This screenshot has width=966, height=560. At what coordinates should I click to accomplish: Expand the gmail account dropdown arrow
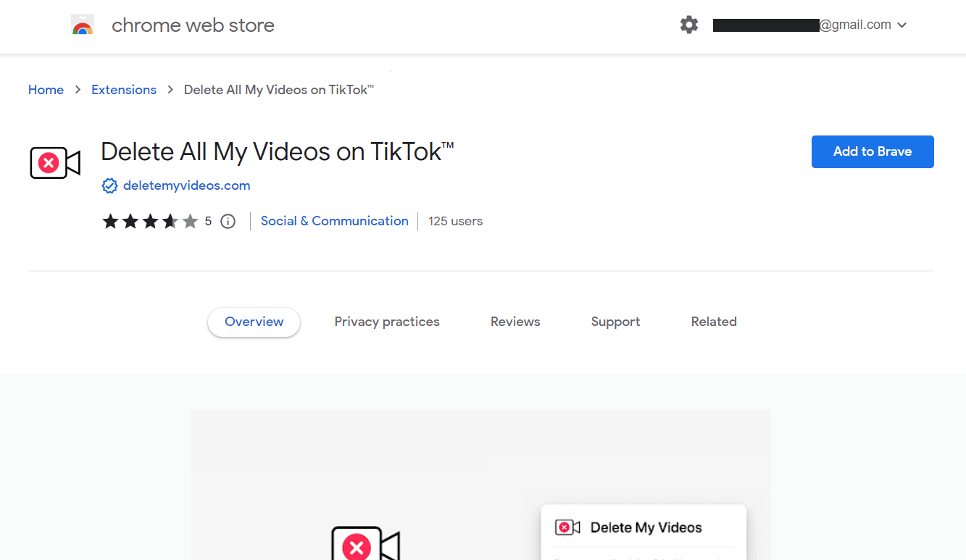902,25
